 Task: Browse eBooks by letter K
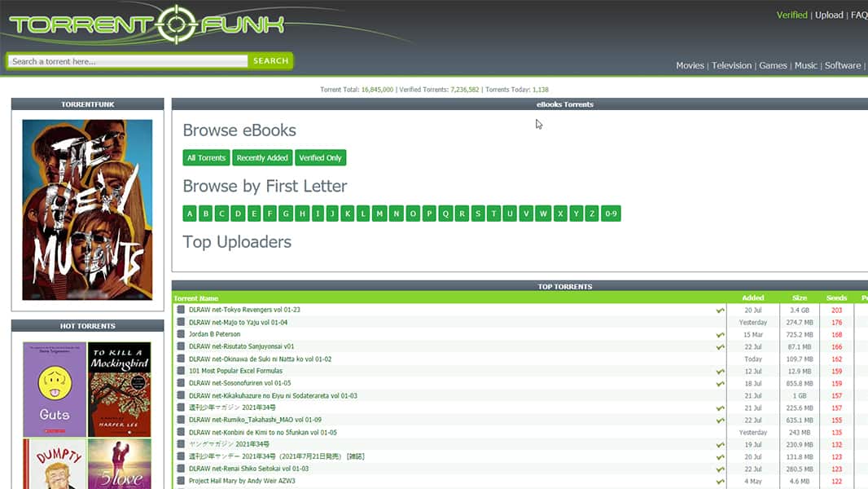click(x=348, y=214)
